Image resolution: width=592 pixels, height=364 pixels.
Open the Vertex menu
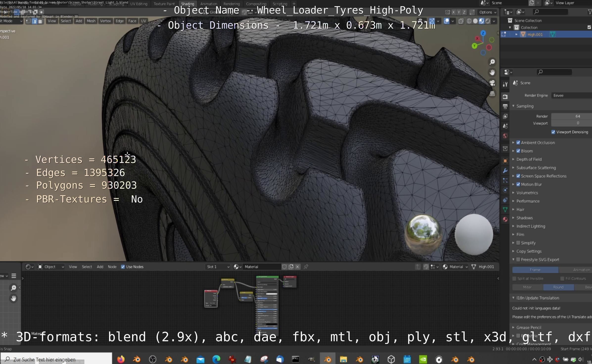(105, 21)
